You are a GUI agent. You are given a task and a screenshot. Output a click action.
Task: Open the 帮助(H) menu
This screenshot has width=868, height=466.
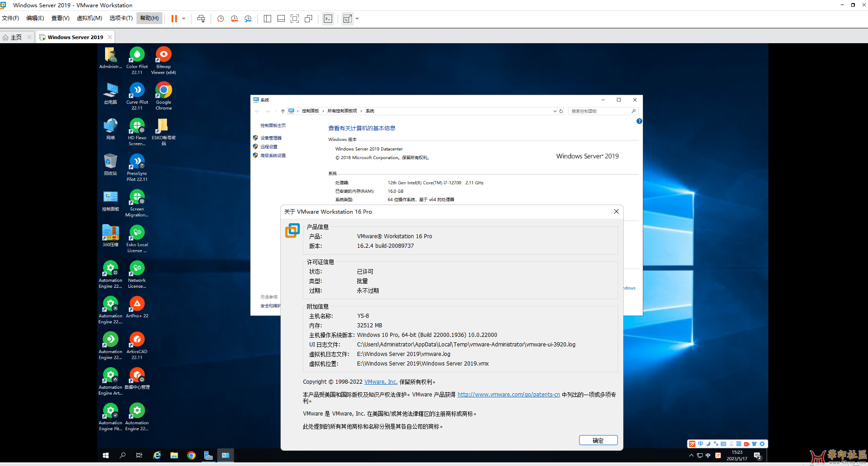pyautogui.click(x=149, y=18)
